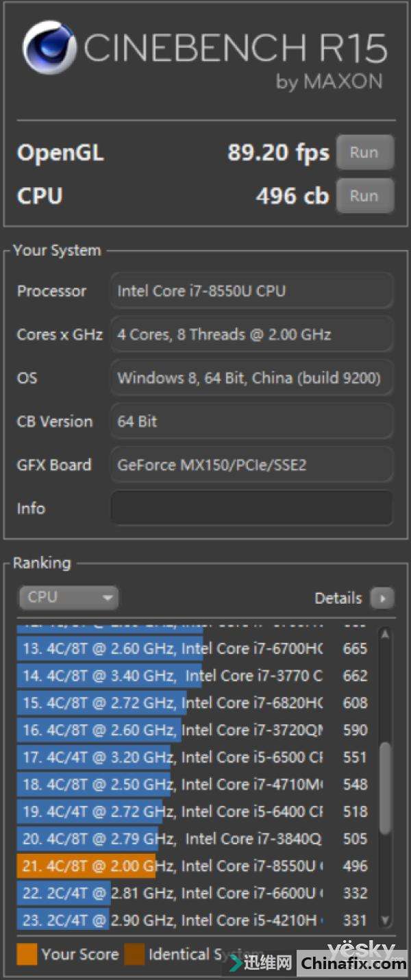Click the Info input field
This screenshot has height=980, width=411.
click(x=252, y=508)
